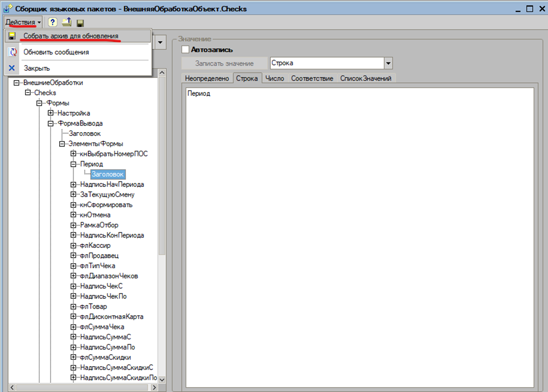This screenshot has height=392, width=548.
Task: Expand the кнВыбратьНомерПОС node
Action: coord(73,154)
